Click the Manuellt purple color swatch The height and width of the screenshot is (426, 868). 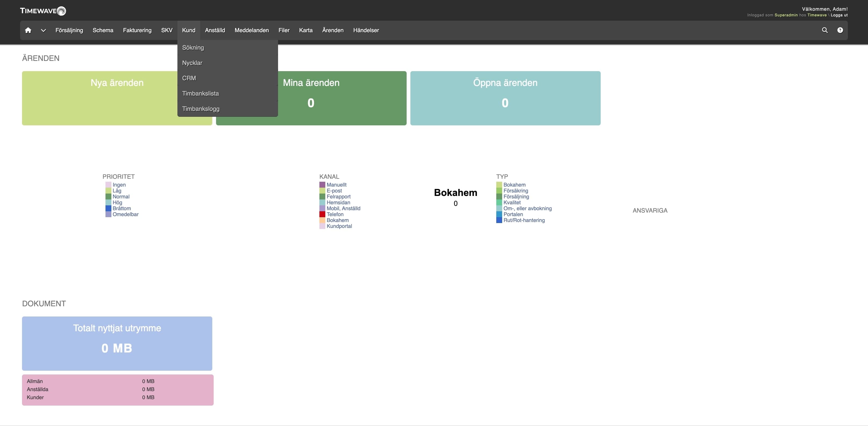click(322, 185)
